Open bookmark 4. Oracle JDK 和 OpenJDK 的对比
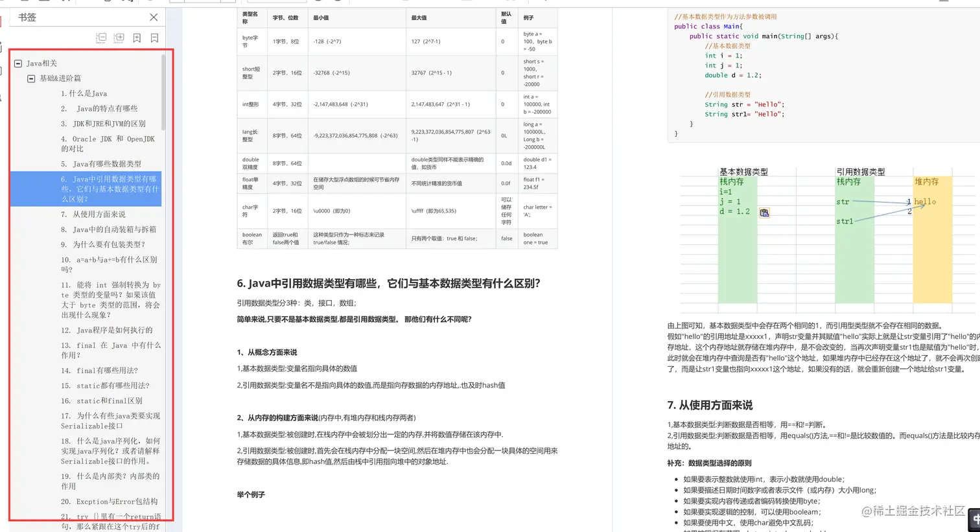 pos(108,144)
